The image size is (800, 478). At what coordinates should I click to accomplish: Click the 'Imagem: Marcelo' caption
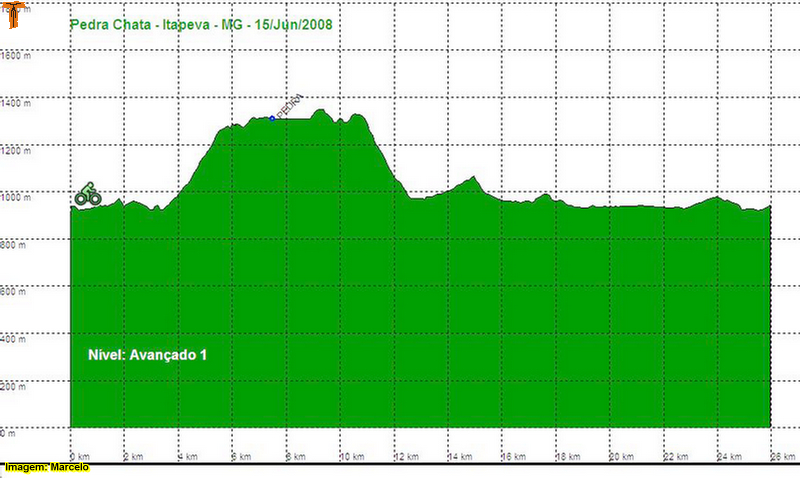click(x=46, y=467)
